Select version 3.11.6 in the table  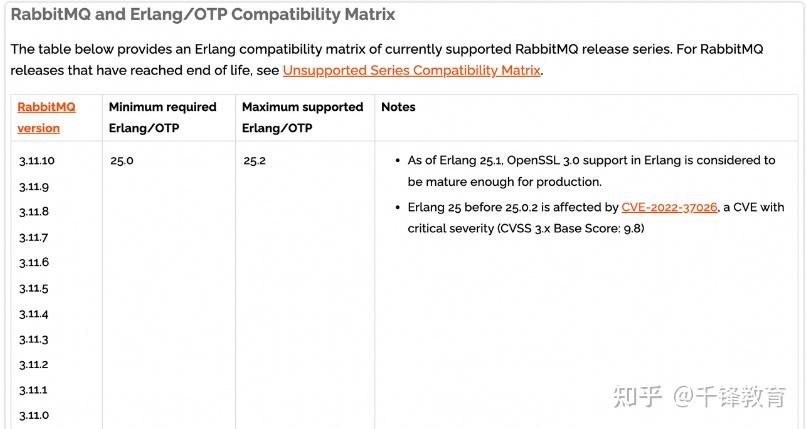(x=34, y=262)
